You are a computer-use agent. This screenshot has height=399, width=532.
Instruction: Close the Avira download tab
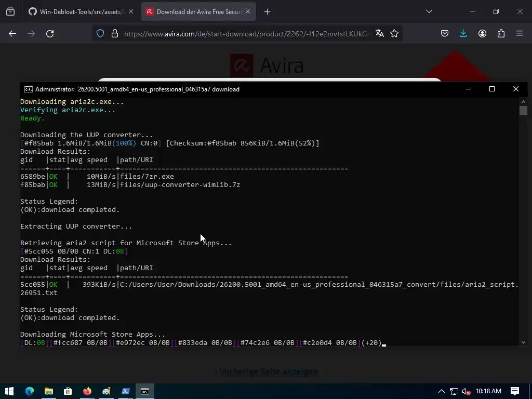(x=248, y=11)
